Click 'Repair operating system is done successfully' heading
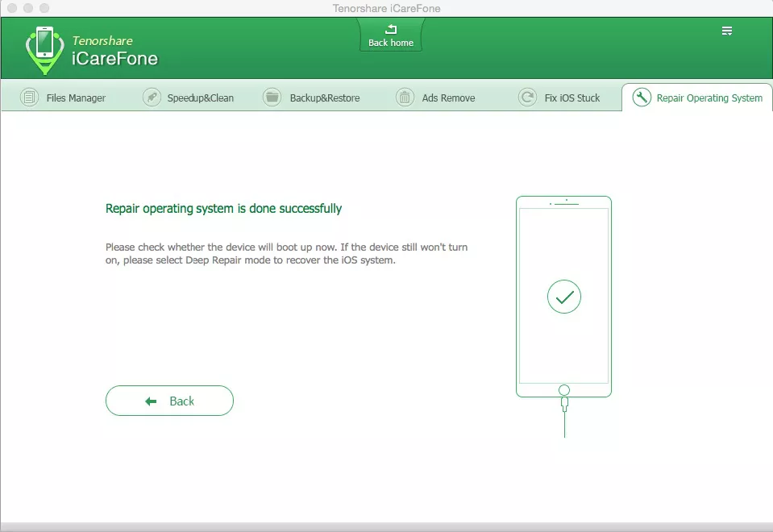Image resolution: width=773 pixels, height=532 pixels. [223, 209]
